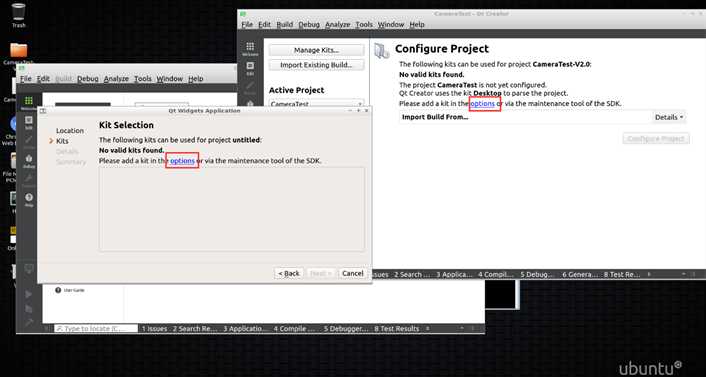The height and width of the screenshot is (377, 706).
Task: Open 3 Application Output pane in right window
Action: click(455, 274)
